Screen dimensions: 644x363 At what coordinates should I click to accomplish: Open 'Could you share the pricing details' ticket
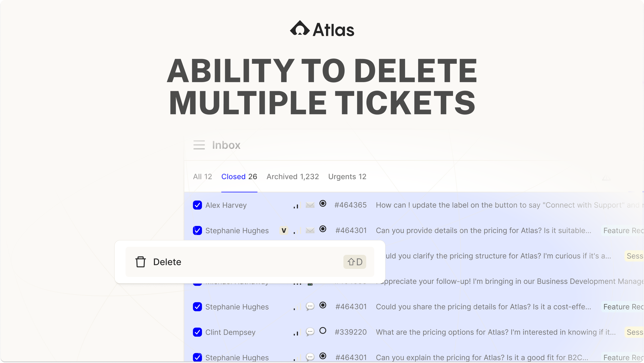pos(483,307)
